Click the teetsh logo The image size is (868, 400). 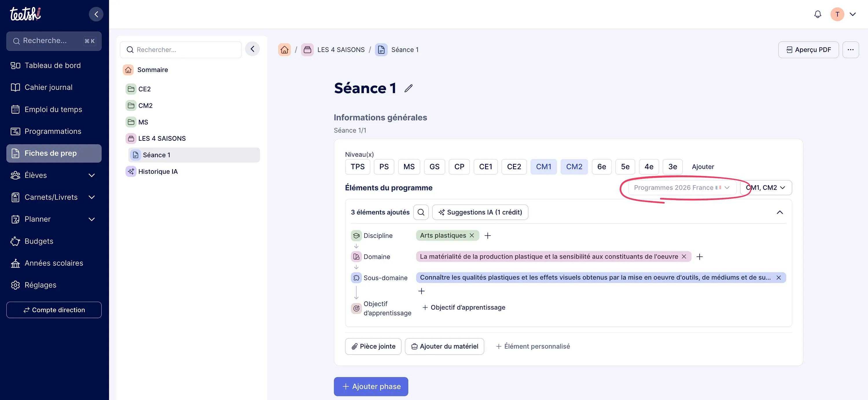(25, 14)
